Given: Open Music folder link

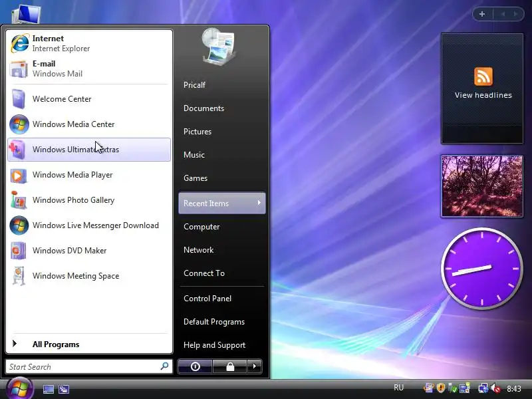Looking at the screenshot, I should coord(194,155).
